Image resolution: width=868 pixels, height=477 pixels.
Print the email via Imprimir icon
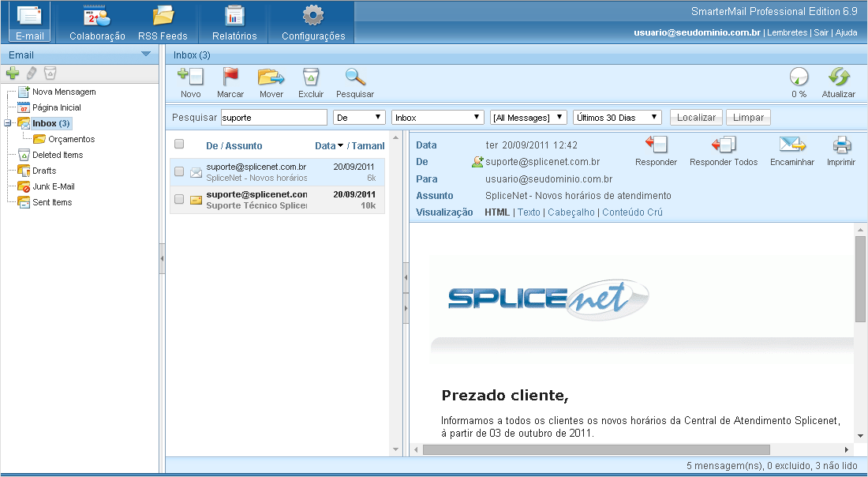click(841, 145)
